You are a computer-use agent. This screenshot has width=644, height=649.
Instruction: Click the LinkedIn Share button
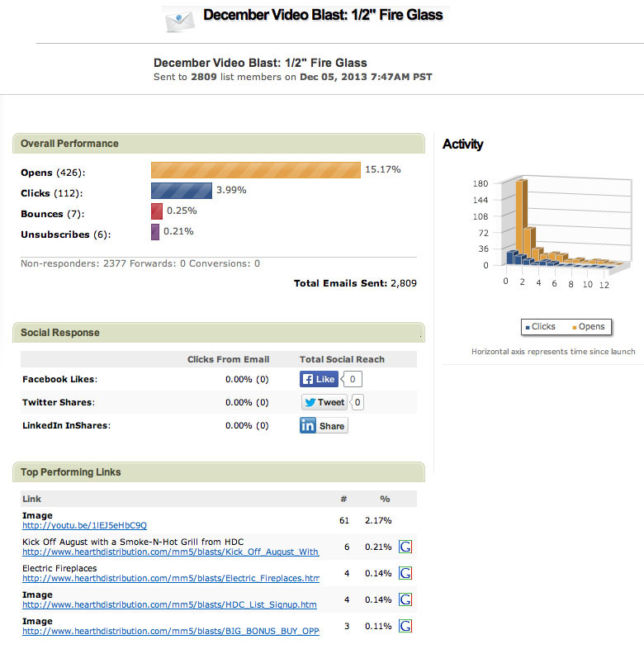[323, 425]
